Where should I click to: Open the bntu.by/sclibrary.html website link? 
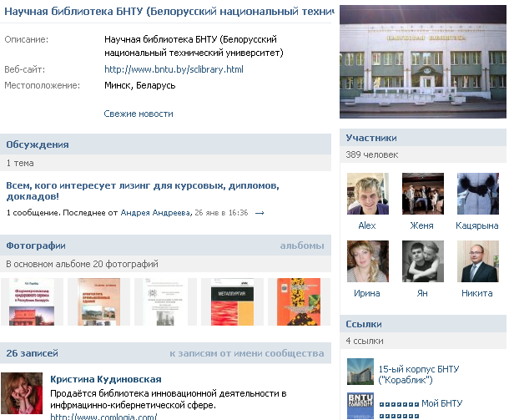click(174, 69)
